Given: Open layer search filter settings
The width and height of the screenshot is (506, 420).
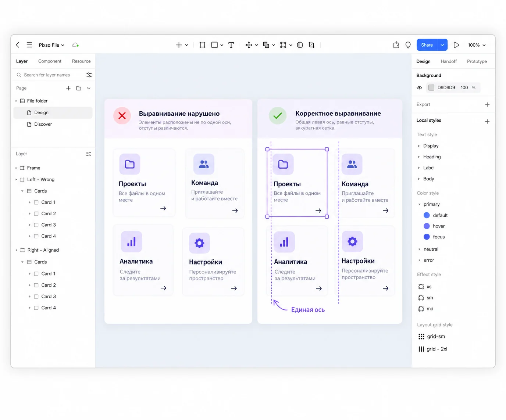Looking at the screenshot, I should pyautogui.click(x=89, y=75).
